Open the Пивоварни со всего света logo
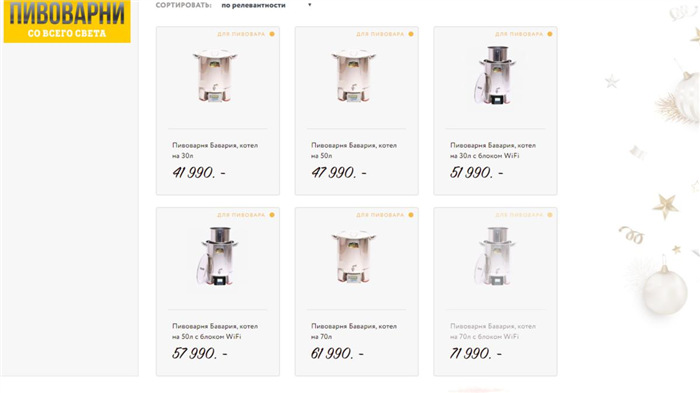 67,21
